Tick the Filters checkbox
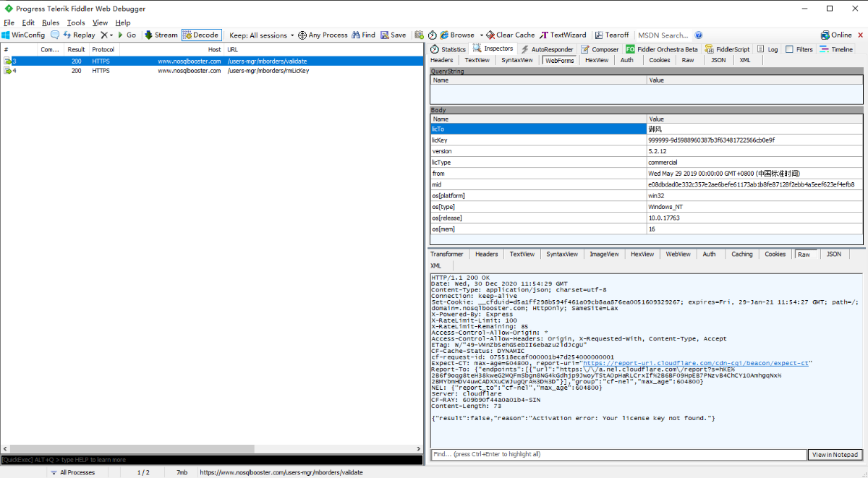Viewport: 868px width, 478px height. coord(789,49)
